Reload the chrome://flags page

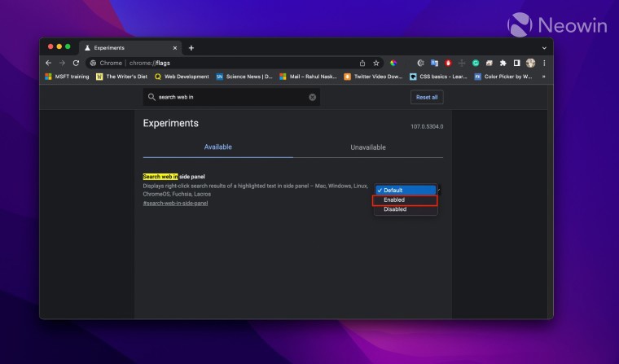pos(76,63)
